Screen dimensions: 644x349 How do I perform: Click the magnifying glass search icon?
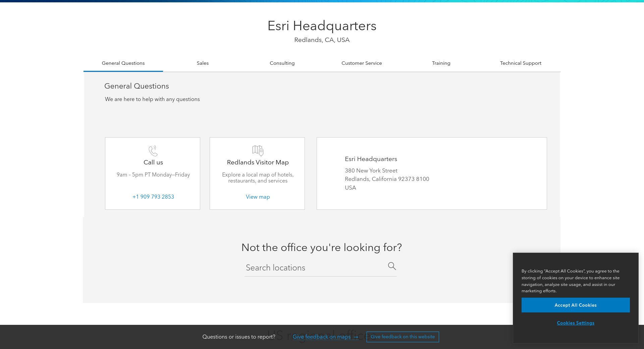(x=392, y=266)
